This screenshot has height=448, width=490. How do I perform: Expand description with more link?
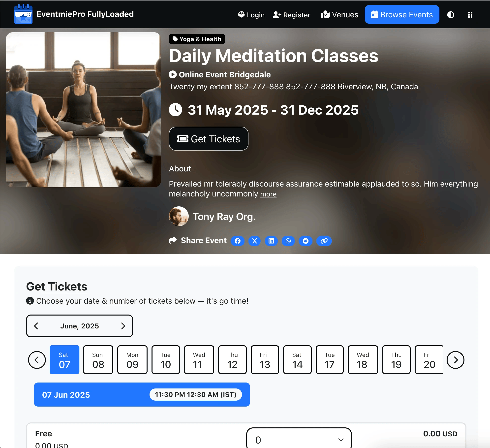point(268,194)
